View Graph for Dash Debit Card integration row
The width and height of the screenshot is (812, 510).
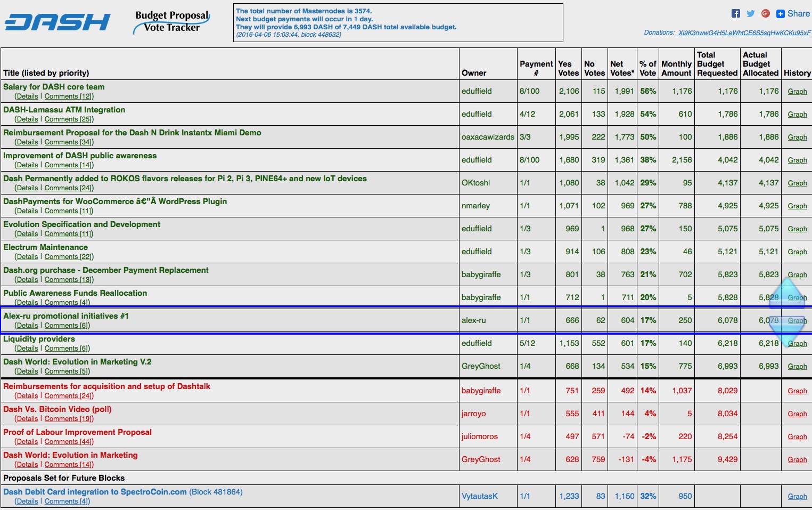797,497
